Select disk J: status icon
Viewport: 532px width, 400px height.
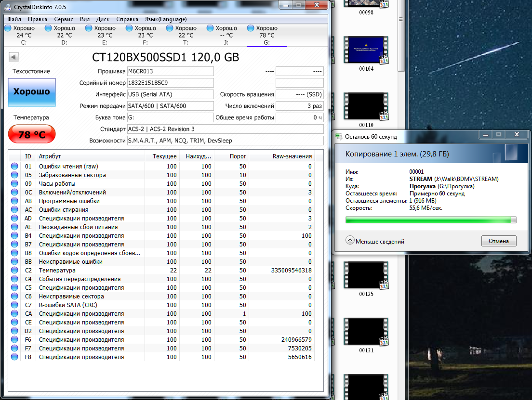[x=210, y=28]
